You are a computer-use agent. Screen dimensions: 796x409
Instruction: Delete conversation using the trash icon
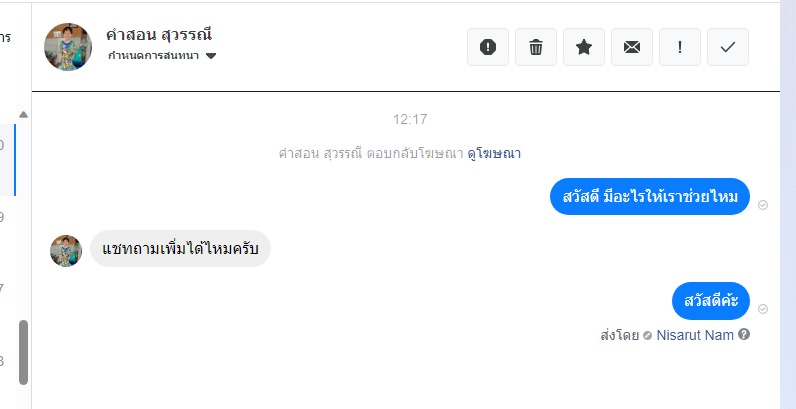pyautogui.click(x=536, y=47)
